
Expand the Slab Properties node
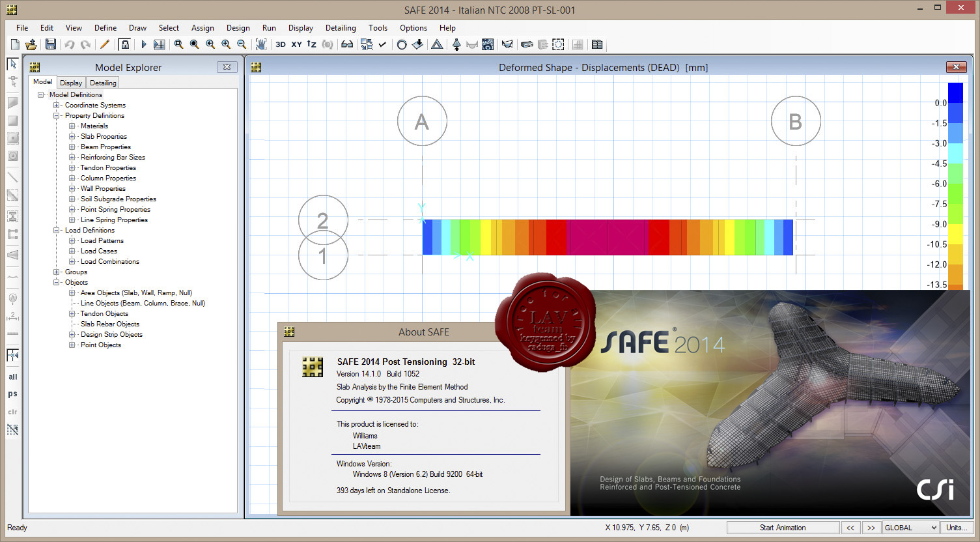72,136
